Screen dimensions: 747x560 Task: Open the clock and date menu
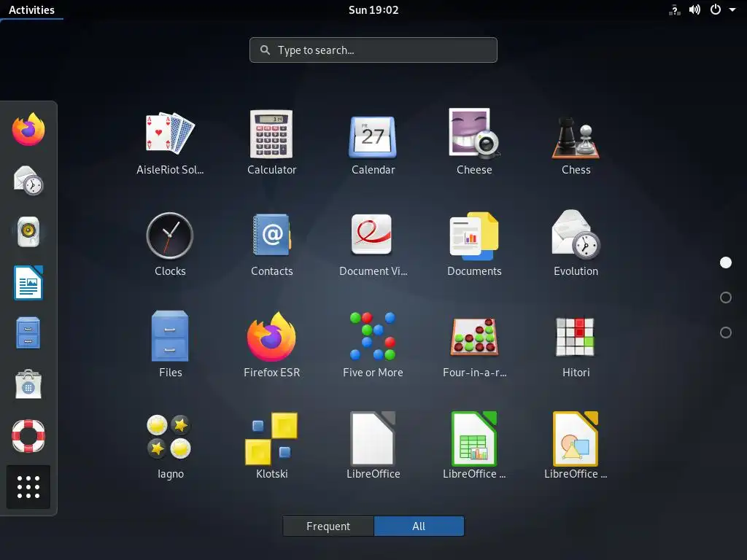[x=373, y=10]
